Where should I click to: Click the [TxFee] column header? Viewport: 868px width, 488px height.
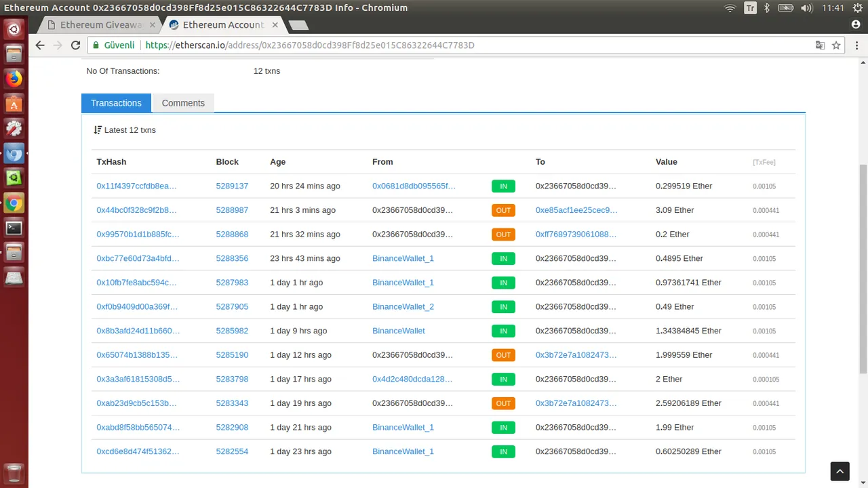pos(764,162)
